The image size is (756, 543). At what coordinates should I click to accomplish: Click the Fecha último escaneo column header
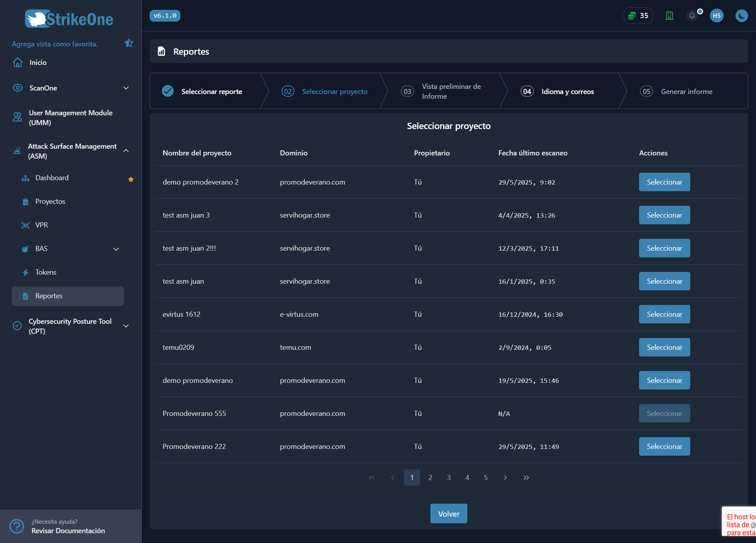[x=533, y=153]
